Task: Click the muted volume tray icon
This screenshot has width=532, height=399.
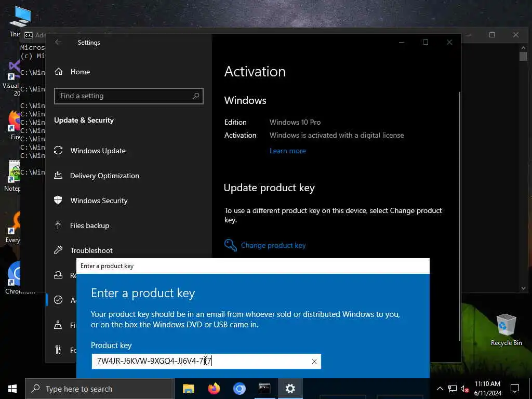Action: 465,389
